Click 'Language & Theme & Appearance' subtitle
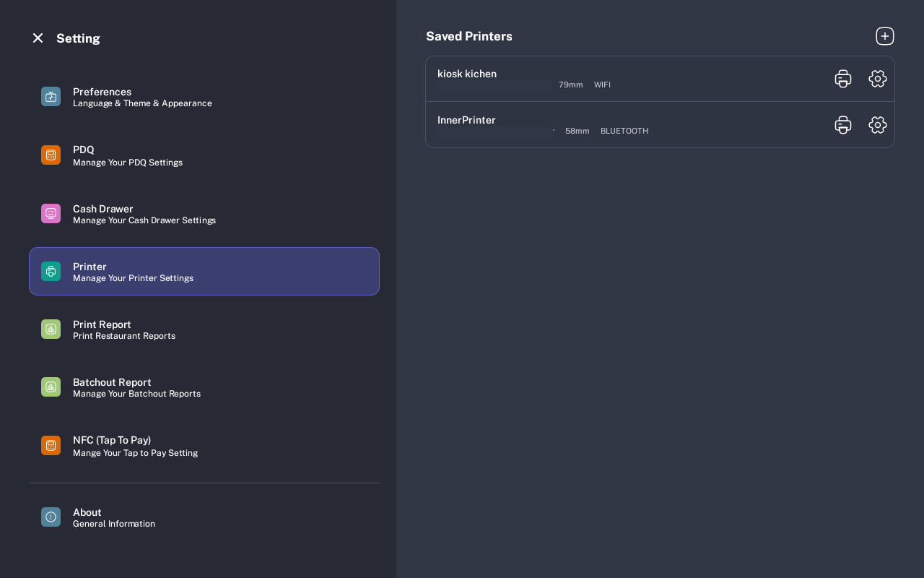Screen dimensions: 924x578 (142, 103)
